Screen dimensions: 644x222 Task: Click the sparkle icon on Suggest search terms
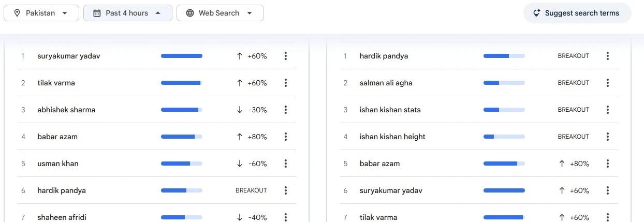click(537, 13)
